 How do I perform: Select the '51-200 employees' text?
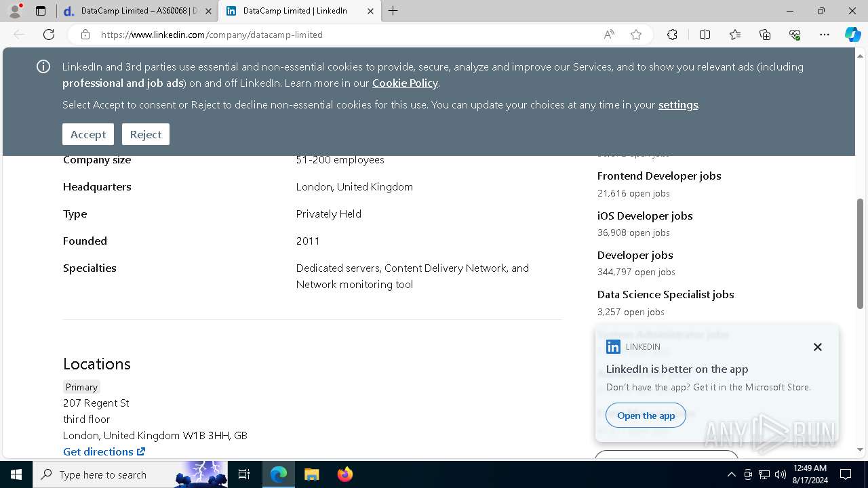340,160
